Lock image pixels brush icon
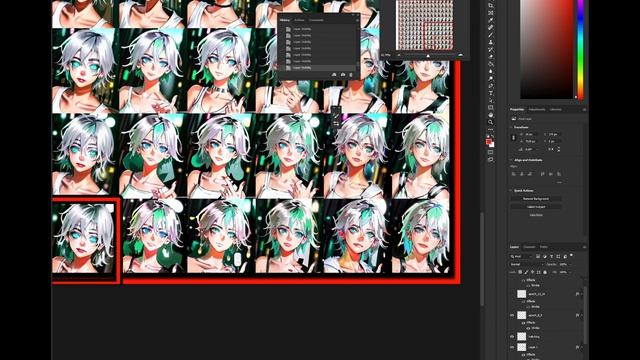This screenshot has width=640, height=360. (x=526, y=272)
